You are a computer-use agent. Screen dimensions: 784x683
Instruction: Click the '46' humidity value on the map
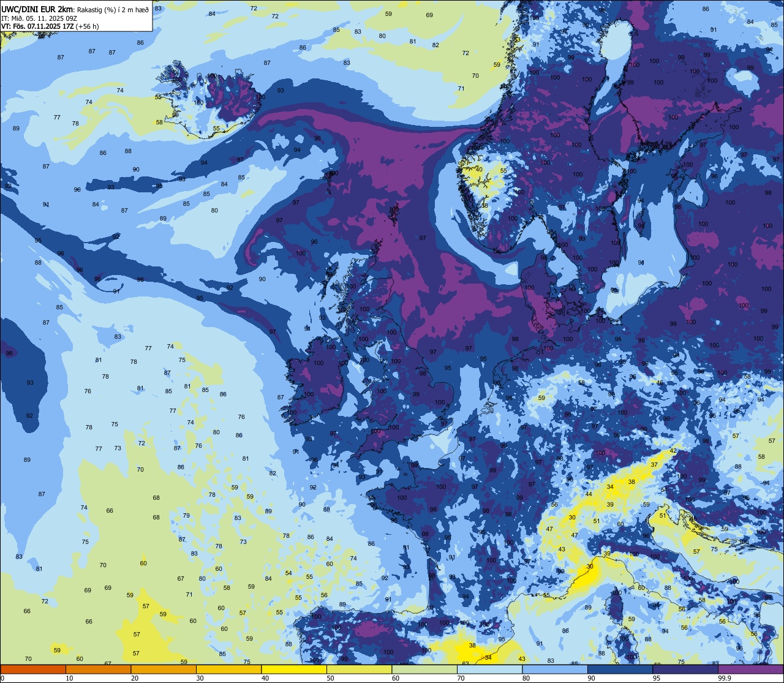pos(660,382)
